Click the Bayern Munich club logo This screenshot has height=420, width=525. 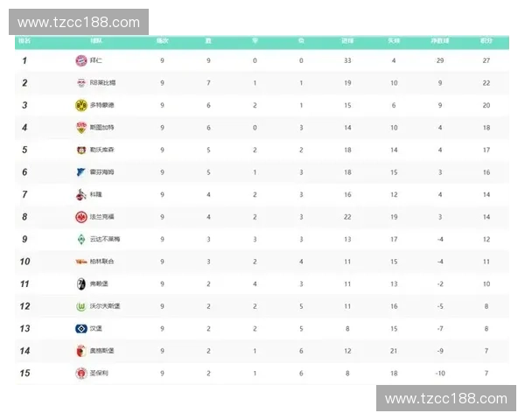pos(81,60)
